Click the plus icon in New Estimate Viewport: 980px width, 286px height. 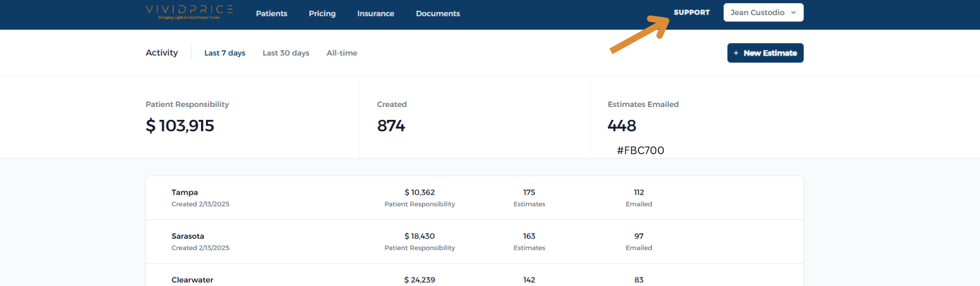tap(736, 53)
